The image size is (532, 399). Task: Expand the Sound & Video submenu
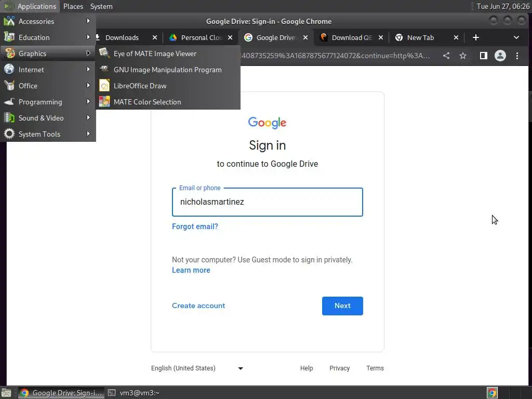click(47, 118)
